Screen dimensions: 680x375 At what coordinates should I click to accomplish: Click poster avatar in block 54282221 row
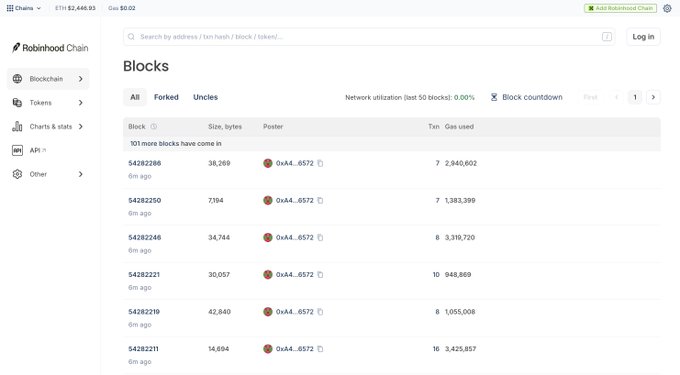(268, 275)
